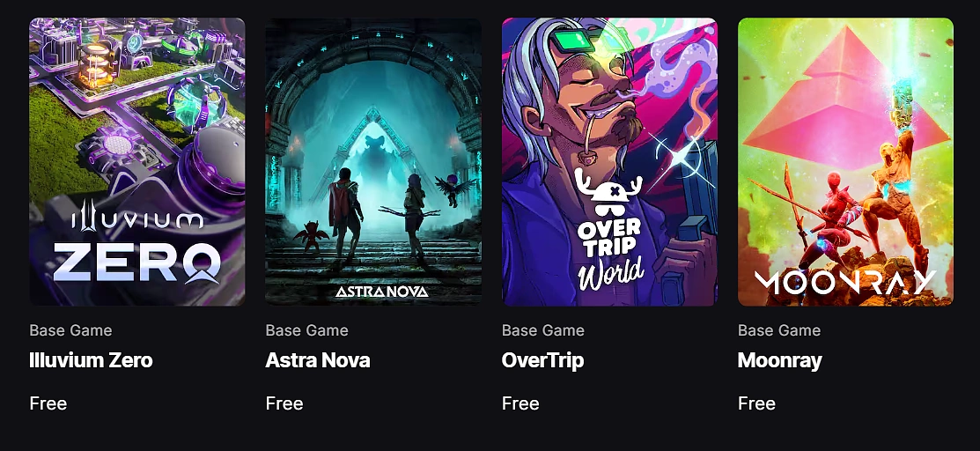Screen dimensions: 980x451
Task: Select the OverTrip World cover image
Action: coord(609,161)
